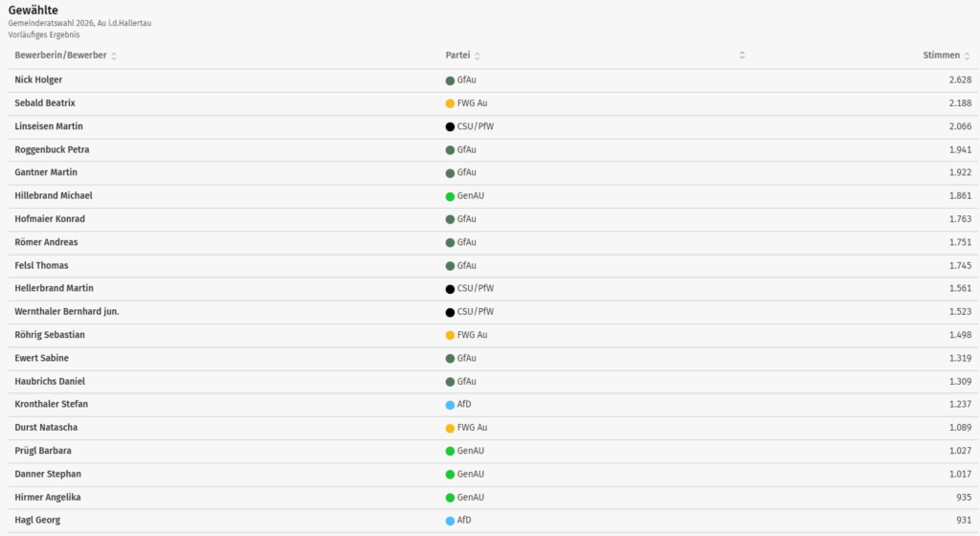The height and width of the screenshot is (536, 980).
Task: Click the Stimmen column sort icon
Action: click(968, 56)
